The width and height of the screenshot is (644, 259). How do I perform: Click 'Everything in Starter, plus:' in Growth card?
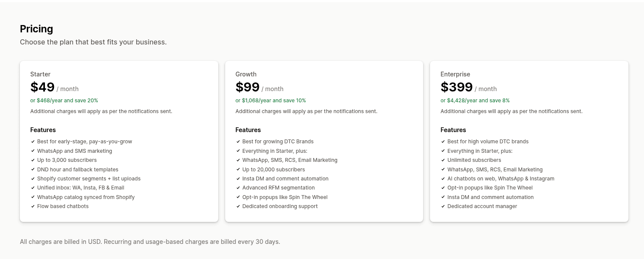[275, 151]
